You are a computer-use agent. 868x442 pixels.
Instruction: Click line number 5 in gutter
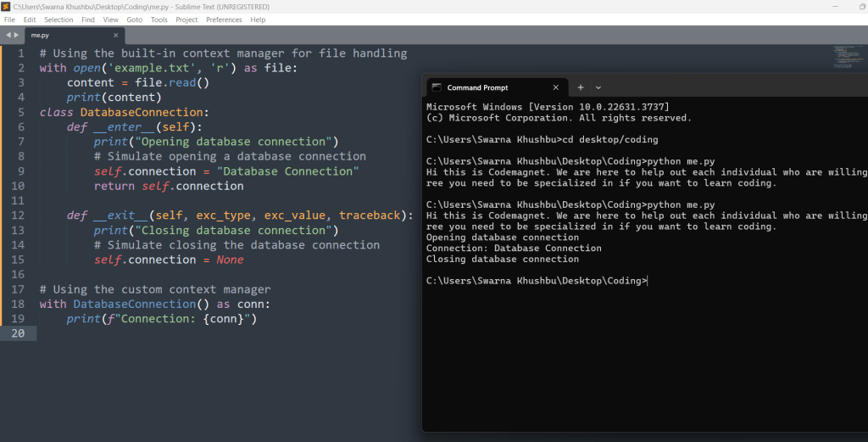coord(21,112)
